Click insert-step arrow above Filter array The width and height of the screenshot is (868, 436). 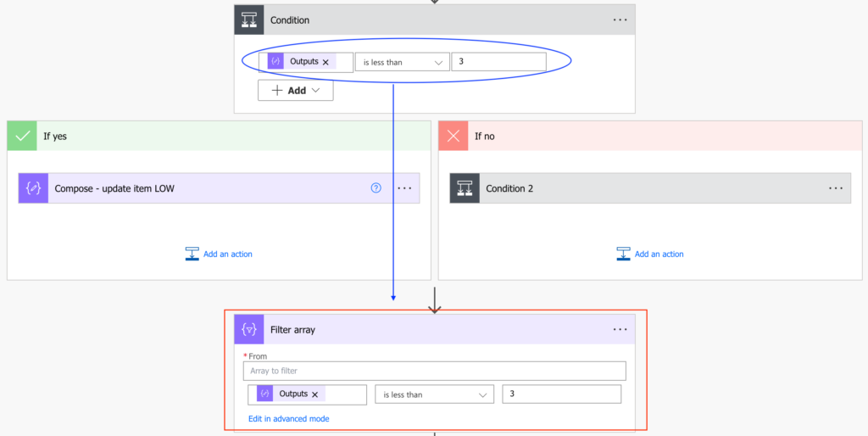tap(435, 299)
